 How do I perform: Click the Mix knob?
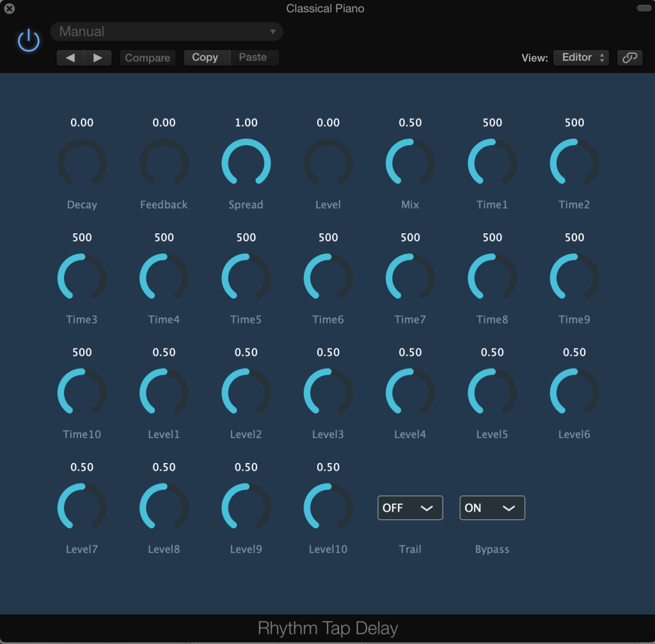(x=410, y=163)
